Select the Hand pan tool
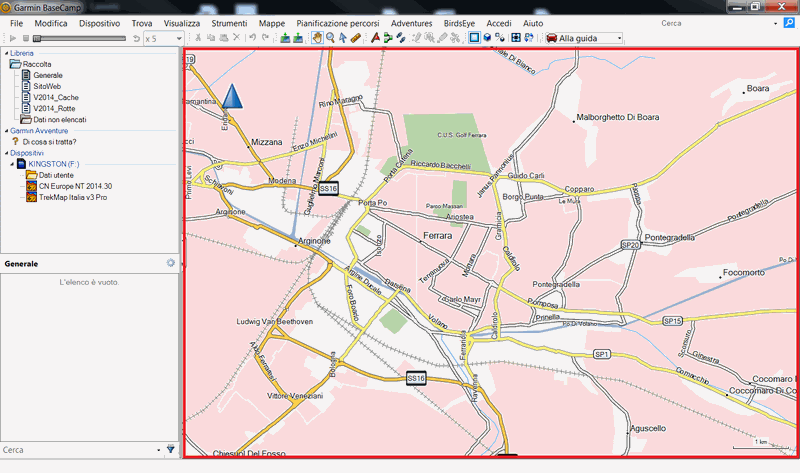 [317, 38]
